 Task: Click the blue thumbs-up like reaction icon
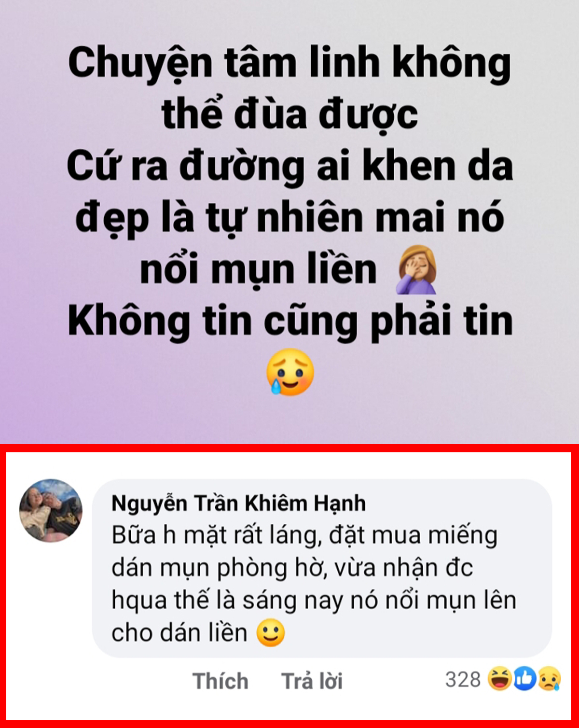pos(524,678)
